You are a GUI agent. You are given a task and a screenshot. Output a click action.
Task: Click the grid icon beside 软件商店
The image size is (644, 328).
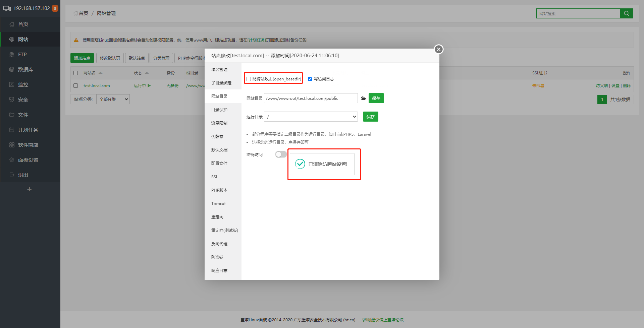12,145
